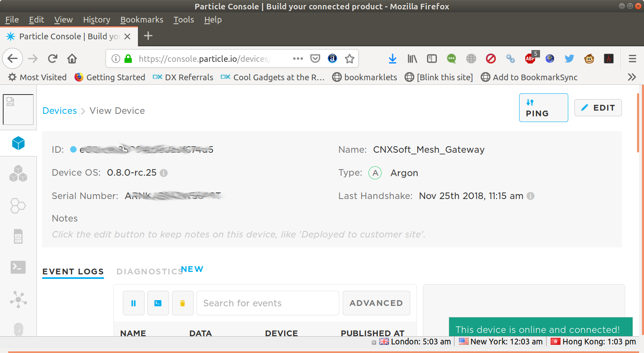Click the page vertical scrollbar

click(x=638, y=123)
